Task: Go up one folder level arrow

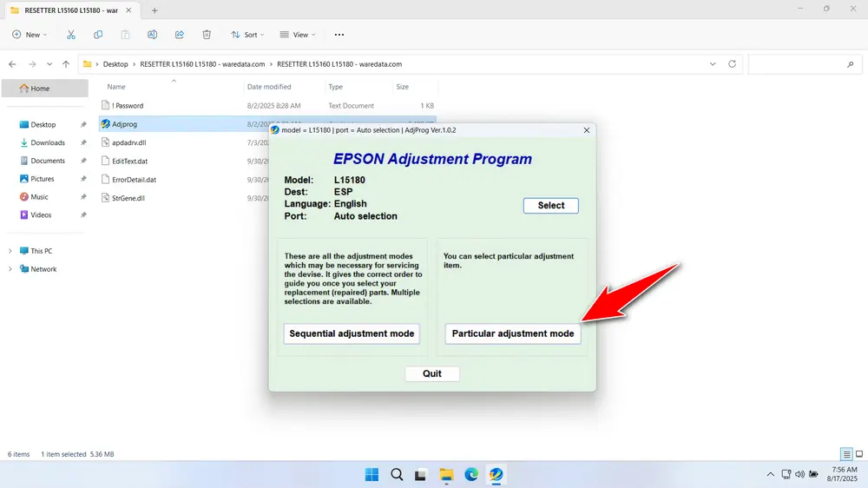Action: pyautogui.click(x=66, y=64)
